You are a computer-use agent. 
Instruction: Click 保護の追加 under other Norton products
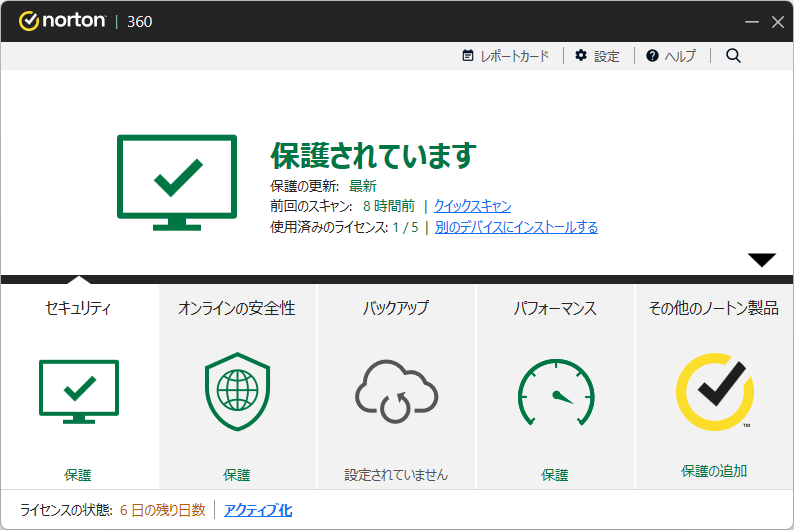tap(714, 471)
